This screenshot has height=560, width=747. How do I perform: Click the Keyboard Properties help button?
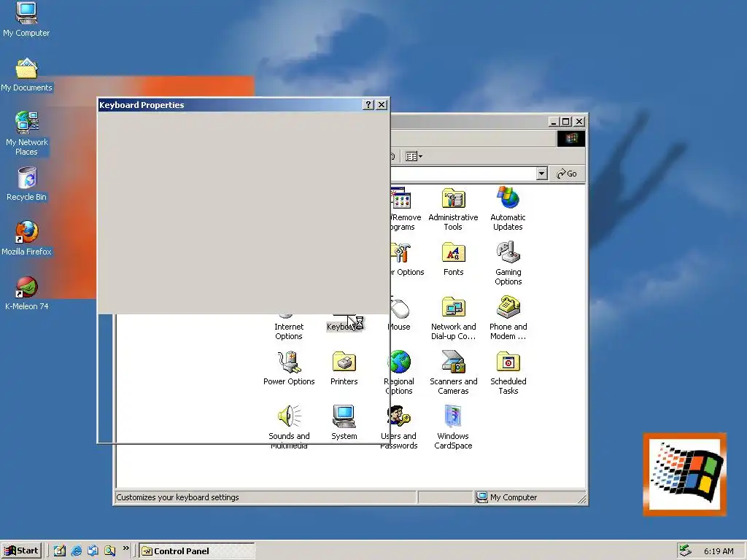tap(368, 105)
